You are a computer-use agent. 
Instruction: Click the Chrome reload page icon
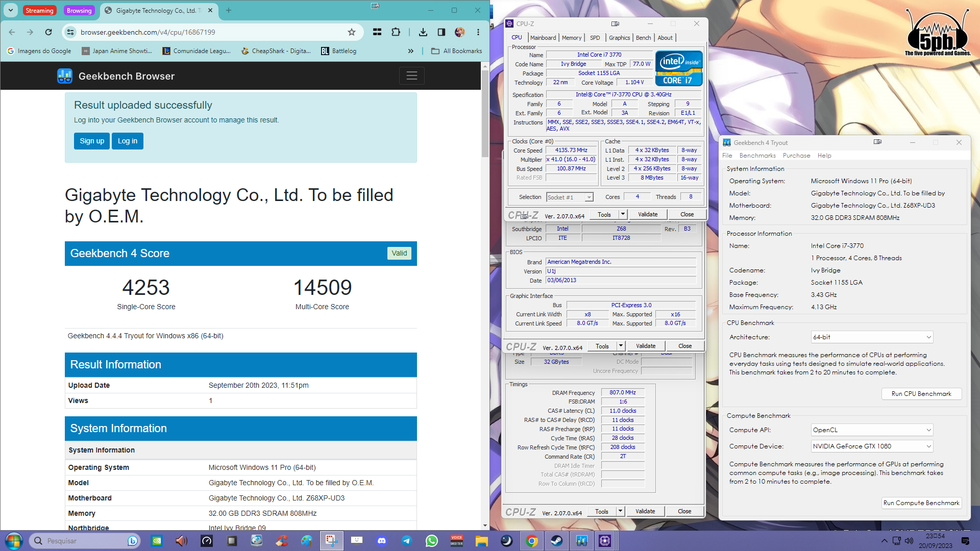tap(48, 32)
